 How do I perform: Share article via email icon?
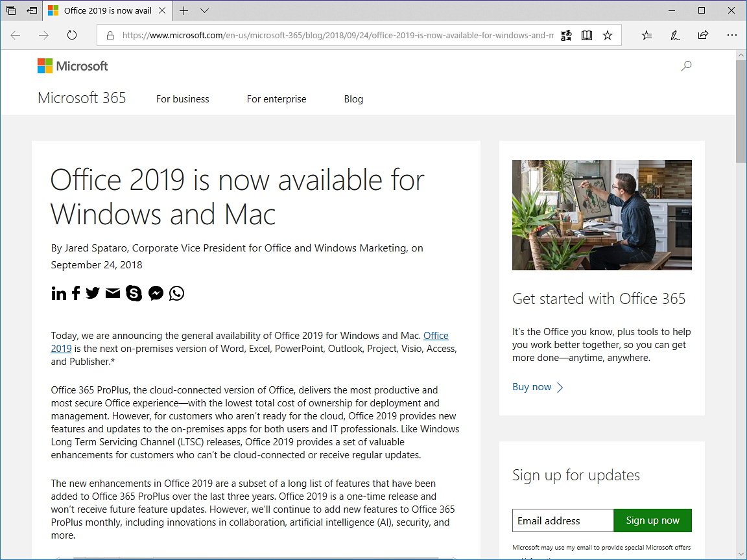tap(112, 294)
